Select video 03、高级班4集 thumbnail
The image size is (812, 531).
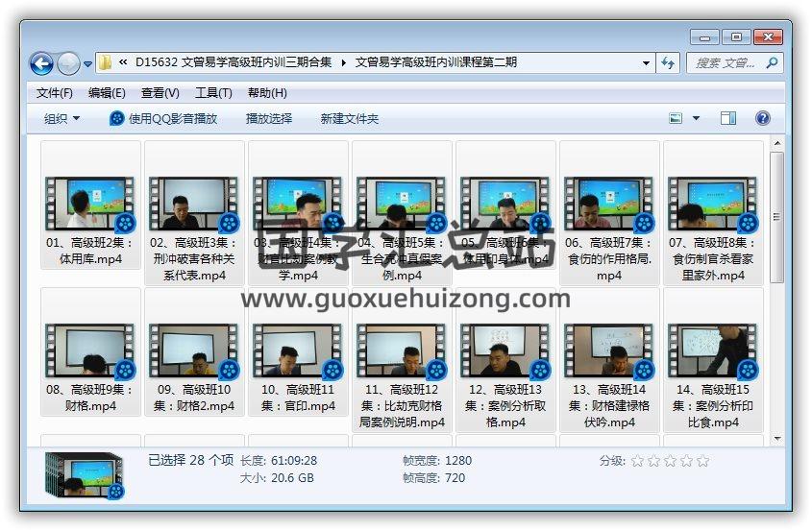(297, 204)
